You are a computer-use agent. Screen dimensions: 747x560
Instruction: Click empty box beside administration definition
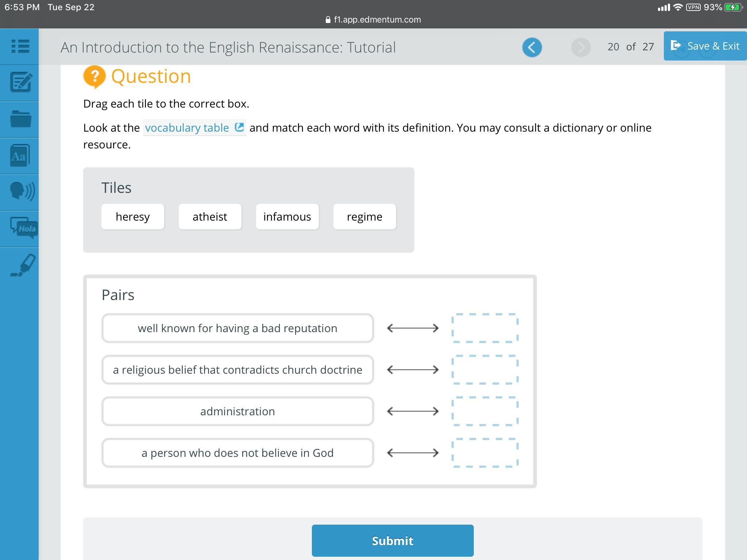click(x=485, y=411)
